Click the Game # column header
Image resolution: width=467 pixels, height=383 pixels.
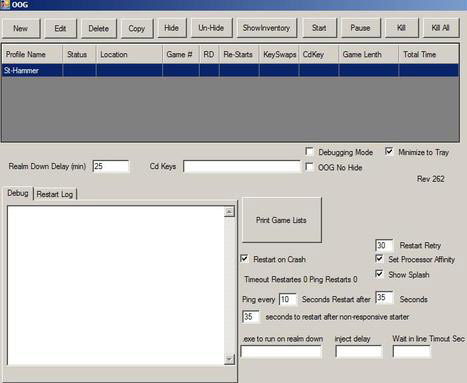[x=181, y=54]
